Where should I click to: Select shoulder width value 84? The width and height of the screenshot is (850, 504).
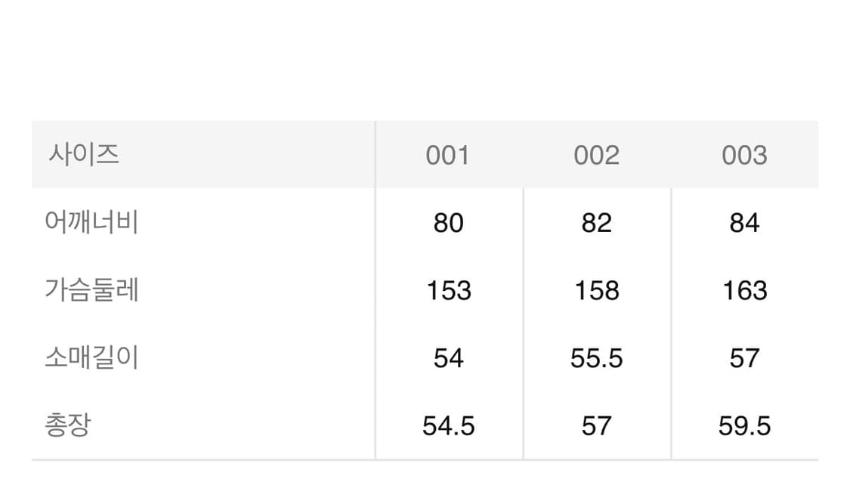(x=744, y=223)
